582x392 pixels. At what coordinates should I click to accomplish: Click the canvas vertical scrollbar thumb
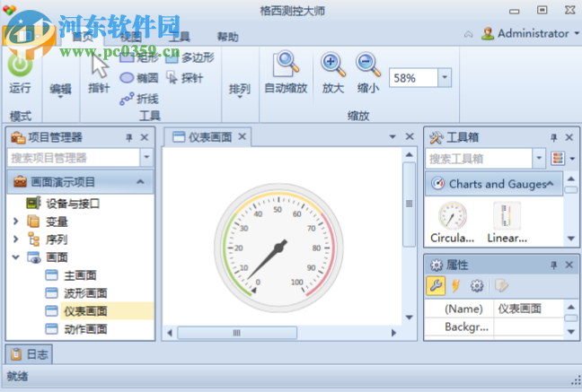409,204
